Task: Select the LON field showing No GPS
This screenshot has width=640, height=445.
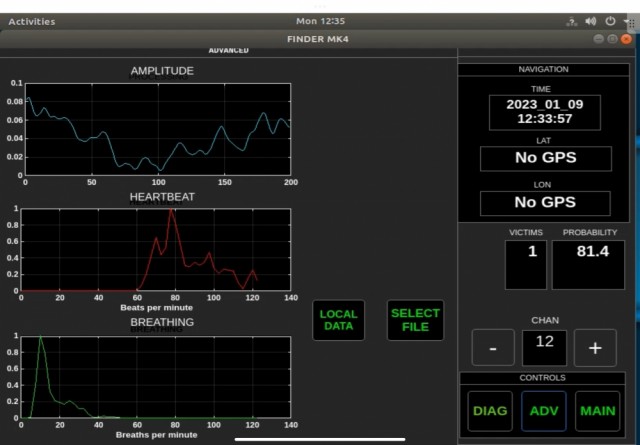Action: tap(545, 203)
